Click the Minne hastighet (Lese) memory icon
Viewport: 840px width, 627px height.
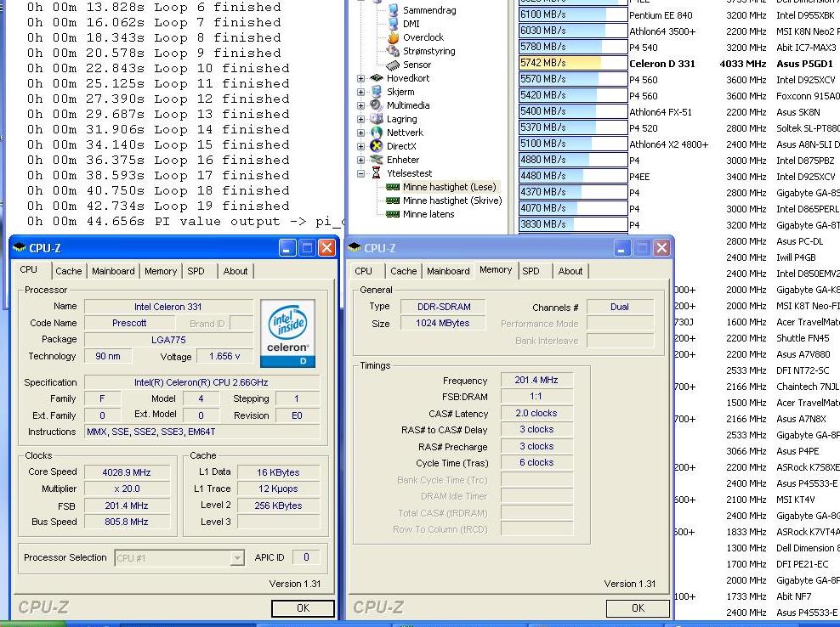click(x=393, y=187)
